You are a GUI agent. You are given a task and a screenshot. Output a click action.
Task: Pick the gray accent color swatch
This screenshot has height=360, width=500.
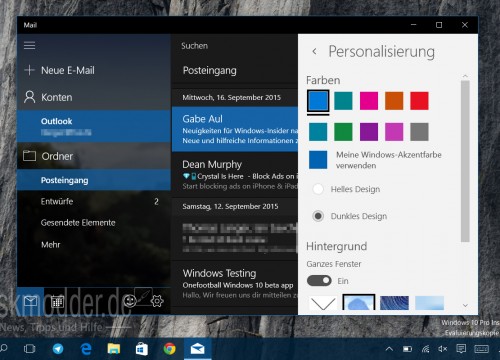419,132
